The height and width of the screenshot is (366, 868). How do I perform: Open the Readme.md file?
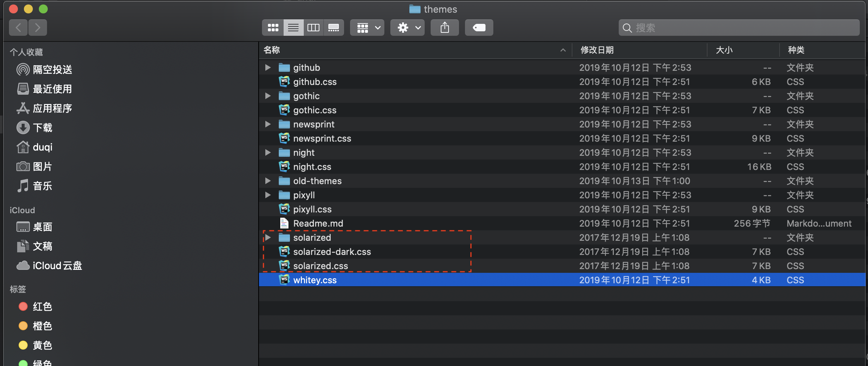(x=318, y=223)
